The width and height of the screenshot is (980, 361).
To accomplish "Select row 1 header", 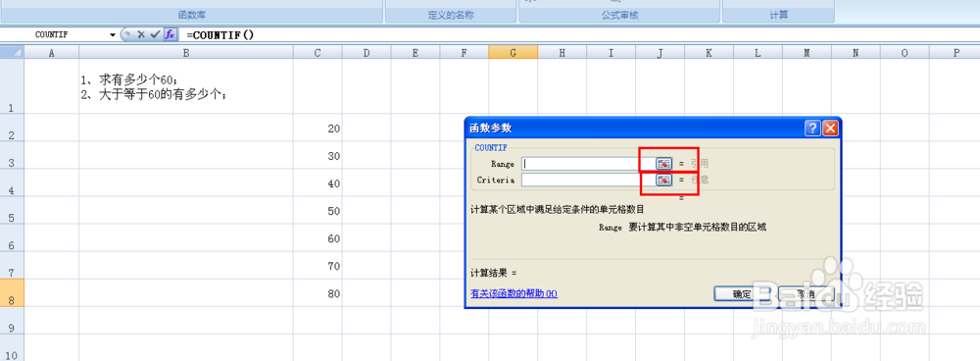I will coord(12,87).
